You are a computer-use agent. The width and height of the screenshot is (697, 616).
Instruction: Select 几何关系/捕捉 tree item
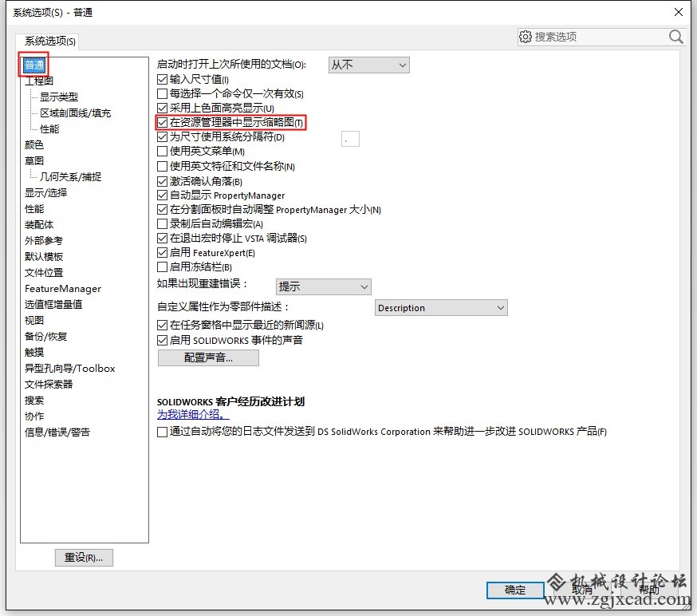pos(70,177)
